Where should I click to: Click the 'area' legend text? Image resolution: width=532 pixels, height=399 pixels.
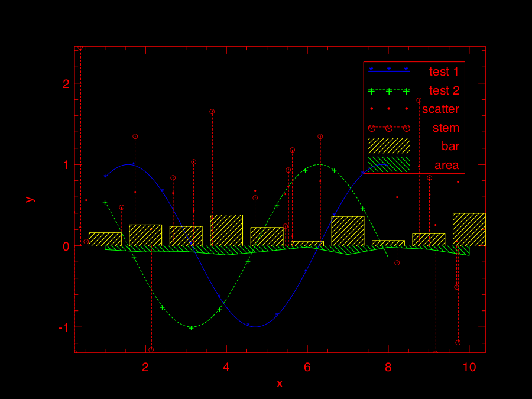(x=446, y=165)
